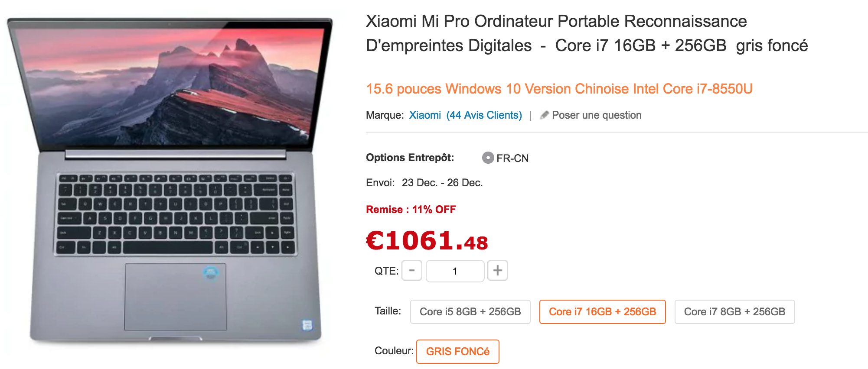
Task: Select the GRIS FONCé color option
Action: coord(457,352)
